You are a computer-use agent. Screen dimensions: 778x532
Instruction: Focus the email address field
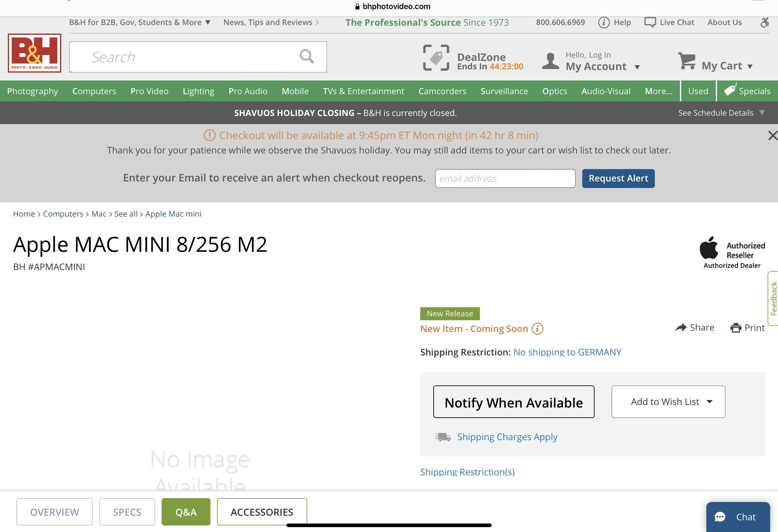point(505,178)
